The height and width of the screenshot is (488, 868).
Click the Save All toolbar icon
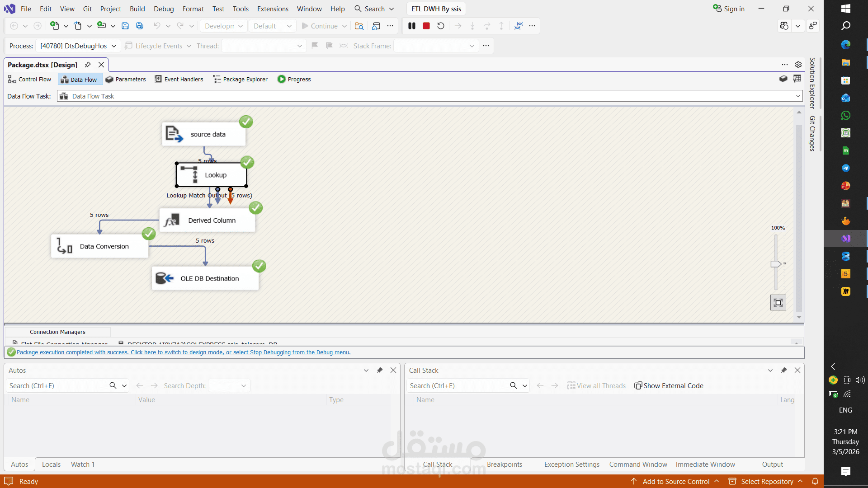point(140,26)
